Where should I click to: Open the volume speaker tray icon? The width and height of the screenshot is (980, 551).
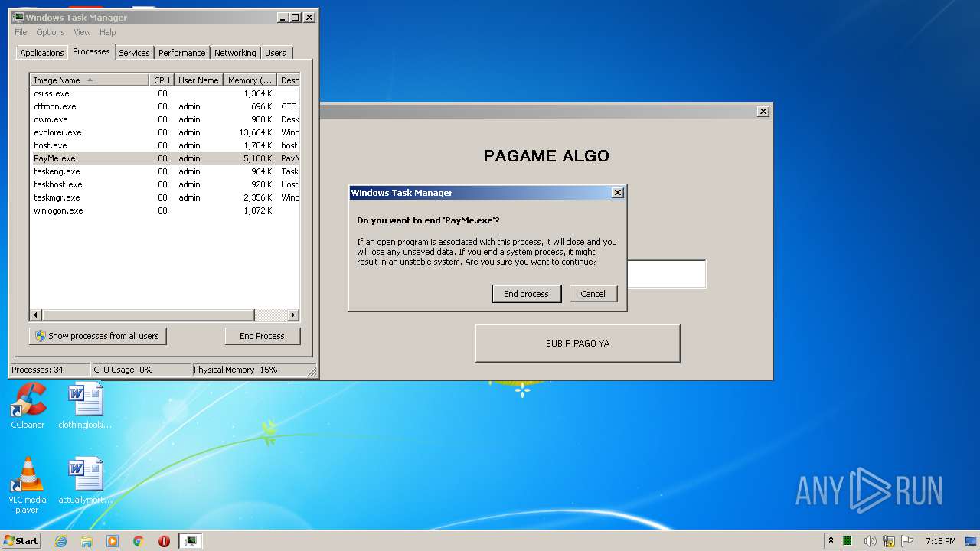[869, 541]
